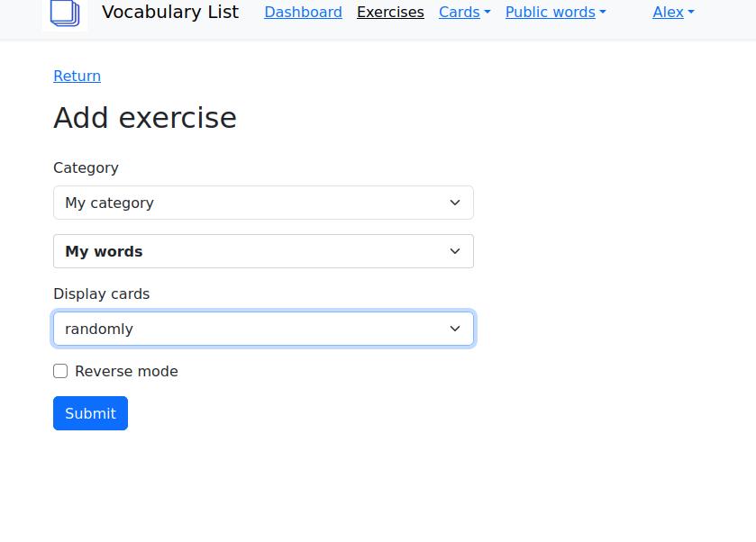756x542 pixels.
Task: Select the Exercises navigation link
Action: 390,13
